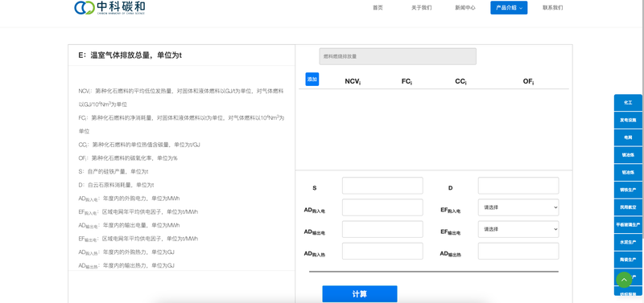
Task: Select 镁冶炼 in the side list
Action: tap(628, 155)
